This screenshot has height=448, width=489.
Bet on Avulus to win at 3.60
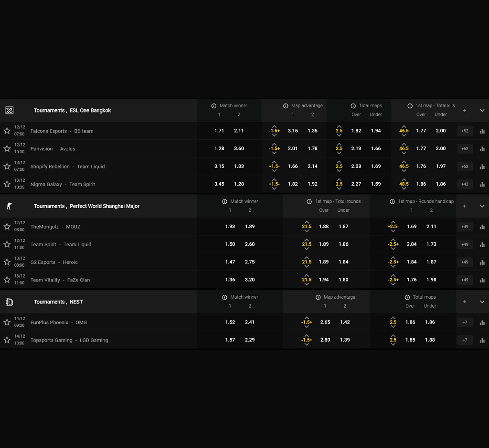coord(239,148)
